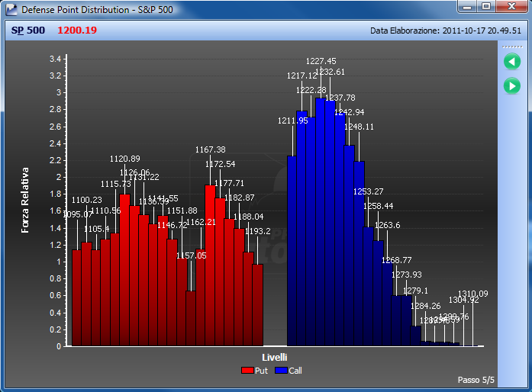Click the red Put legend swatch
Image resolution: width=532 pixels, height=392 pixels.
(247, 371)
